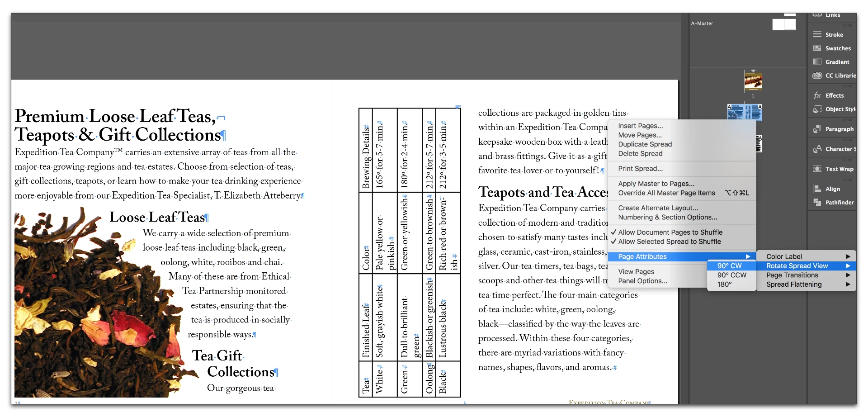868x417 pixels.
Task: Select the A-Master page thumbnail
Action: 784,24
